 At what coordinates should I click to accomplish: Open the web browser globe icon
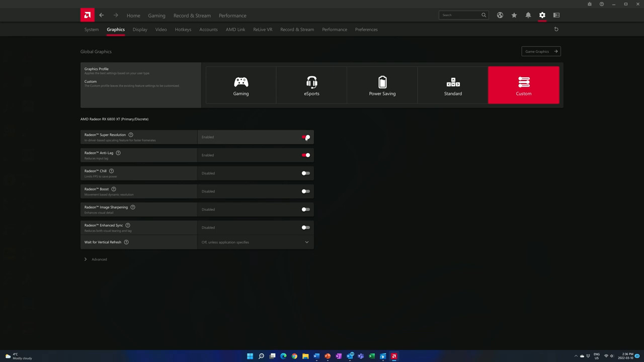point(500,15)
